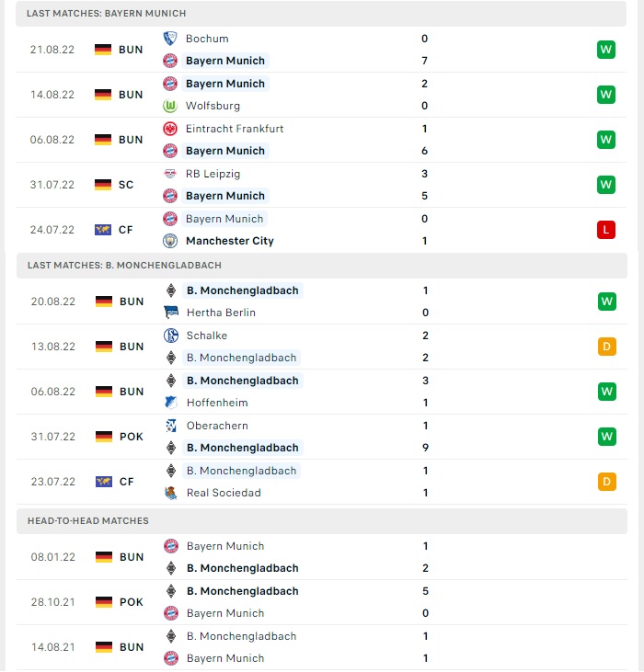Click the Oberachern club logo
Viewport: 644px width, 672px height.
pyautogui.click(x=171, y=426)
